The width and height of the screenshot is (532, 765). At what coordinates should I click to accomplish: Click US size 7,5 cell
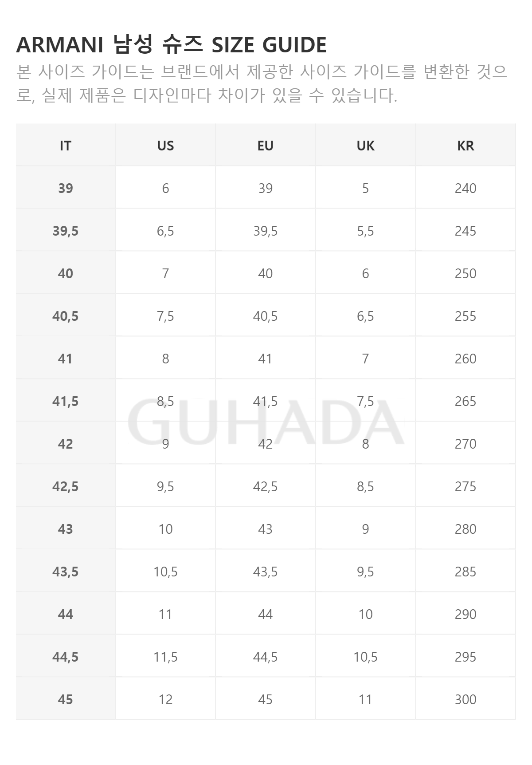(165, 316)
